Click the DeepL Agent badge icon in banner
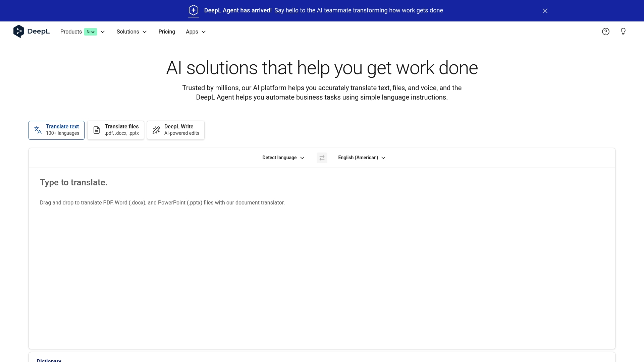Screen dimensions: 644x362 194,10
